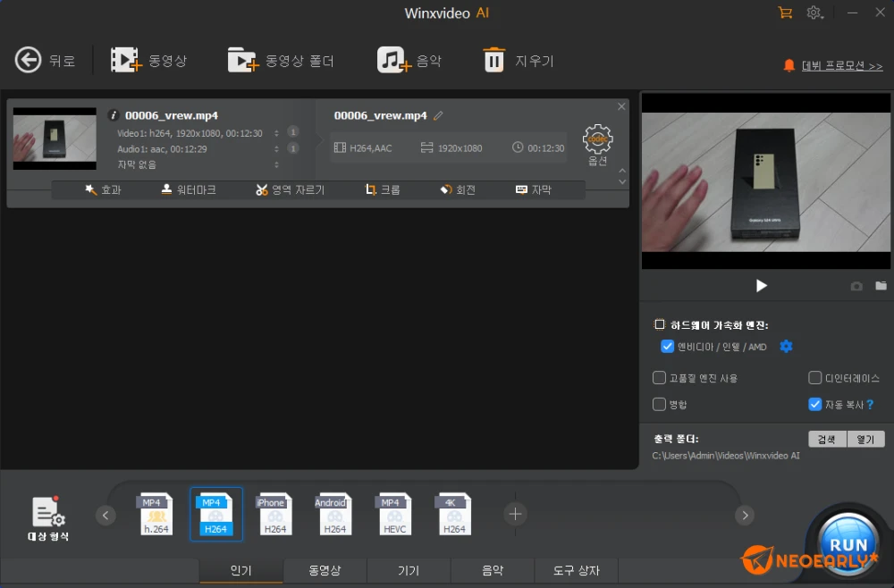Open snapshot folder icon under preview
The height and width of the screenshot is (588, 894).
click(881, 285)
